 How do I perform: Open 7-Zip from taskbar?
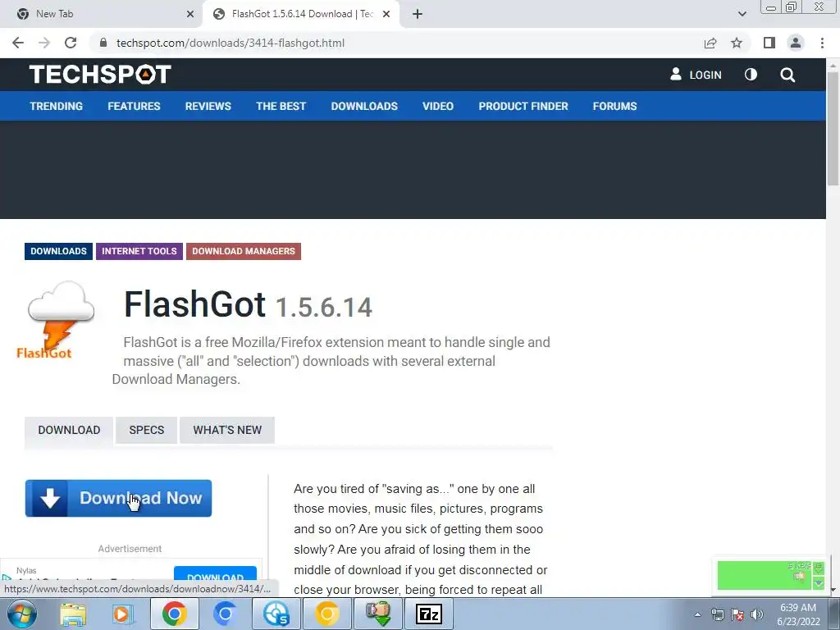click(429, 614)
